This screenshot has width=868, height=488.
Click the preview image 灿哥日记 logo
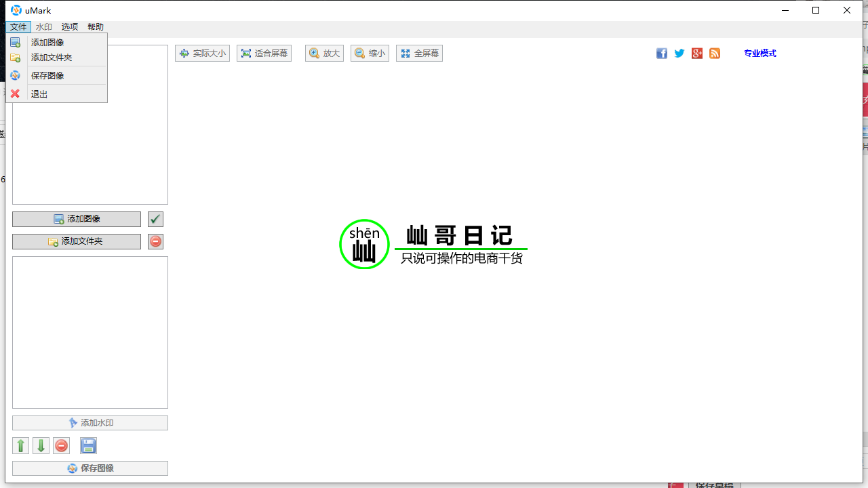(x=433, y=244)
